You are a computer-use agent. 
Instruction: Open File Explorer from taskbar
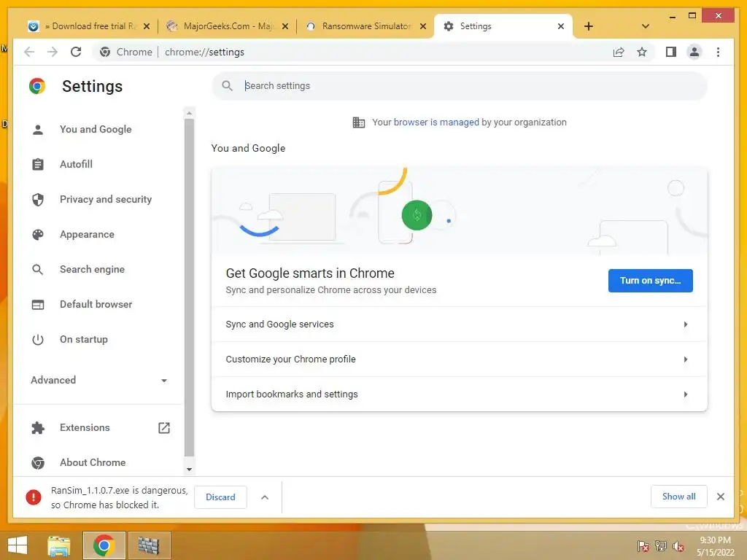(59, 545)
